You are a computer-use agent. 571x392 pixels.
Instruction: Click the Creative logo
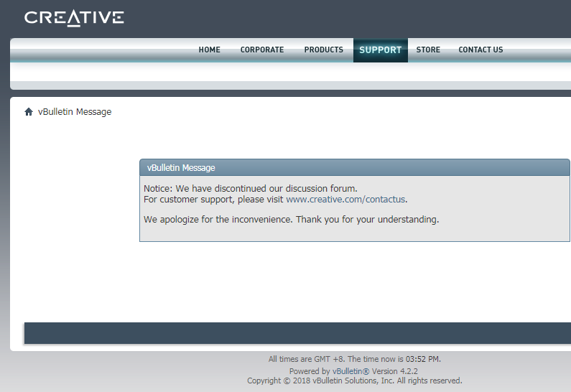point(74,18)
